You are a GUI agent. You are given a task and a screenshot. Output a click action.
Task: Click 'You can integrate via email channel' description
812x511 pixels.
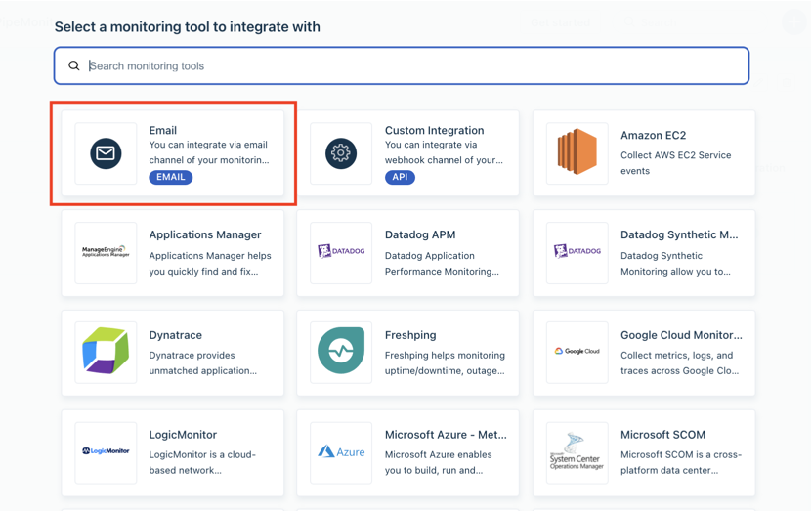point(209,152)
